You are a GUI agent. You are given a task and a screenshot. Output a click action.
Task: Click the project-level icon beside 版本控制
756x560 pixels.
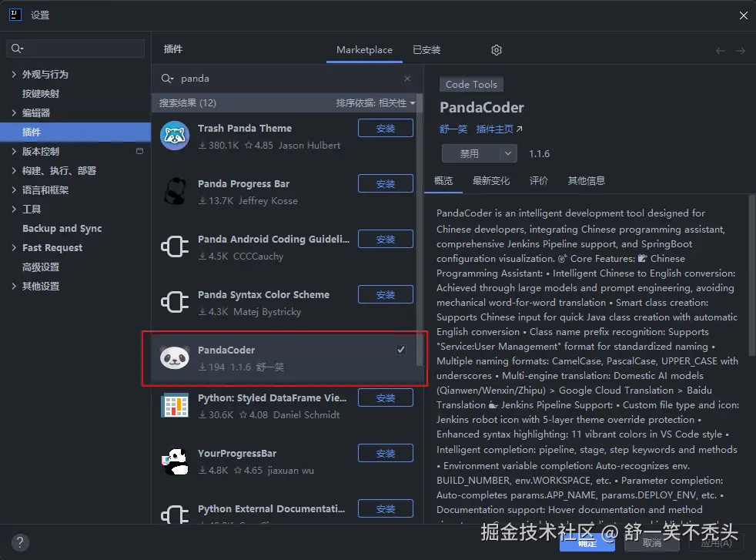point(140,151)
